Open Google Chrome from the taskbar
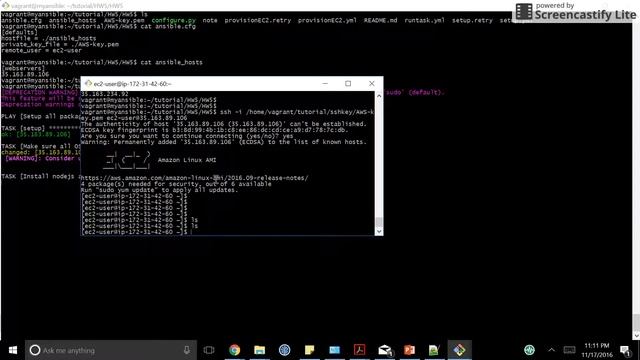The width and height of the screenshot is (640, 360). click(x=235, y=350)
